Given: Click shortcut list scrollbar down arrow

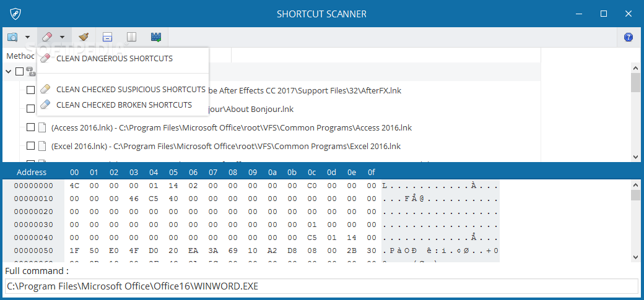Looking at the screenshot, I should [x=635, y=156].
